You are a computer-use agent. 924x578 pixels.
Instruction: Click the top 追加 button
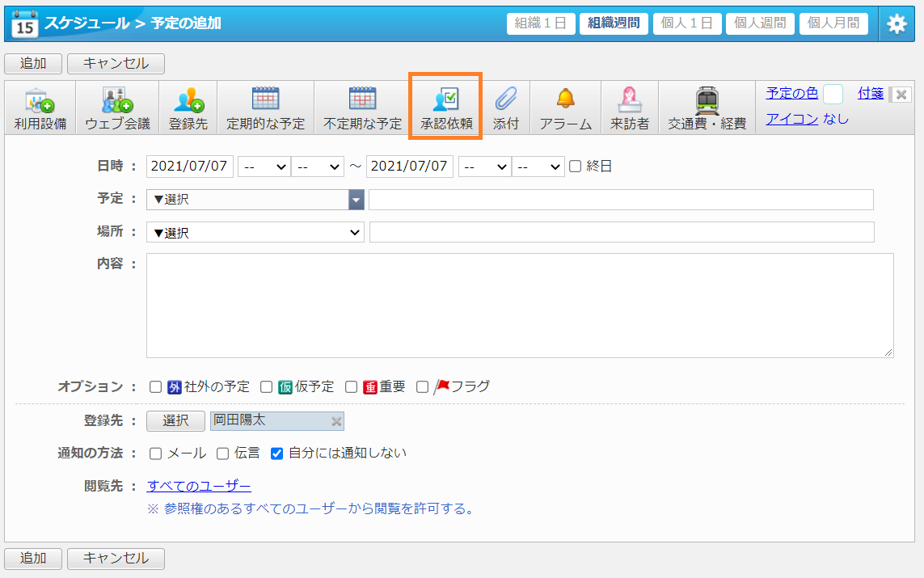(x=33, y=64)
